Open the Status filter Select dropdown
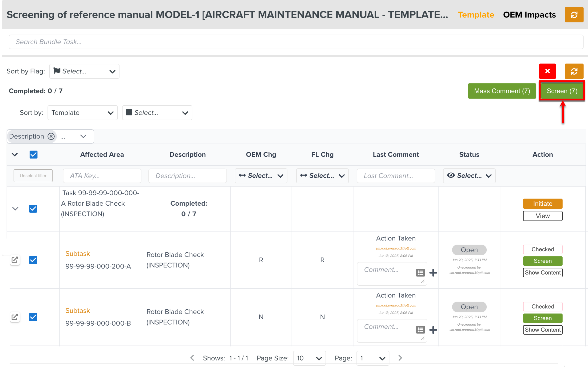 coord(469,176)
